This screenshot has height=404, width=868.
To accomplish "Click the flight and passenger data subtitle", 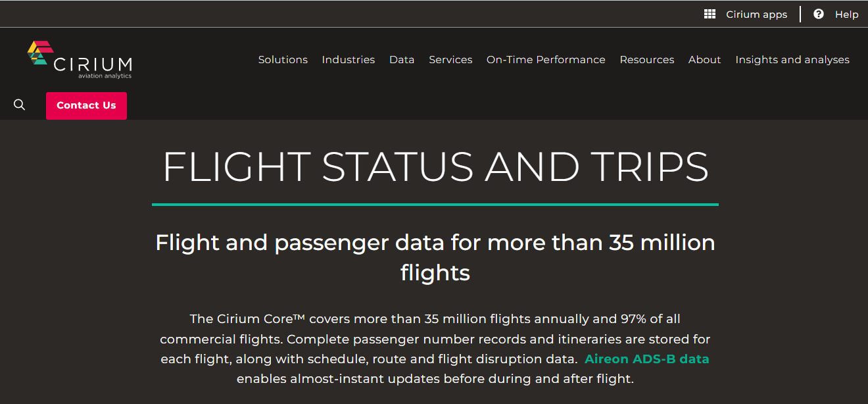I will pyautogui.click(x=435, y=258).
